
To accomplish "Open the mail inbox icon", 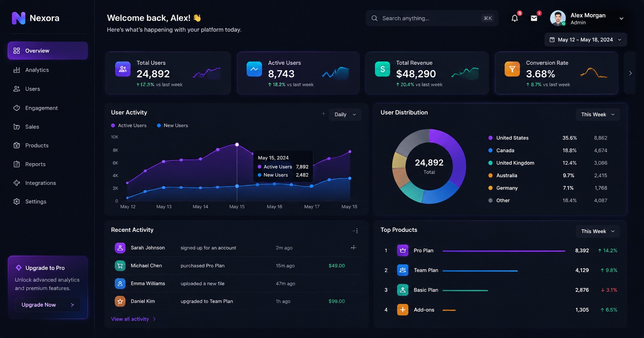I will (534, 18).
